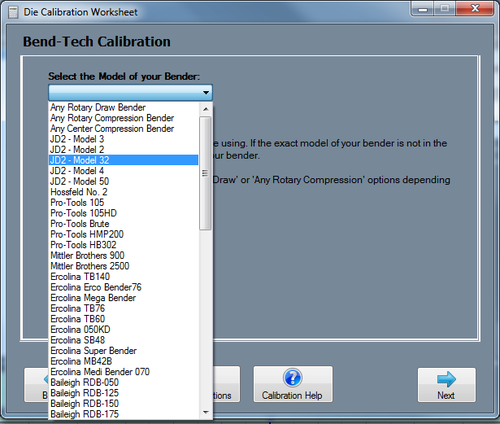Collapse the bender model combo box arrow

[206, 92]
